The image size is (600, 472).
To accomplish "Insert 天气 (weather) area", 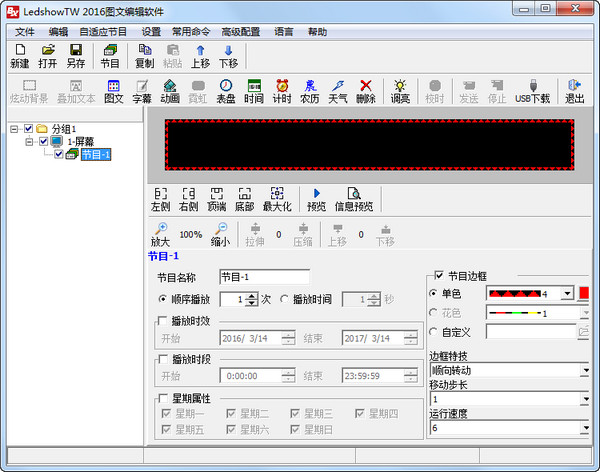I will point(338,91).
